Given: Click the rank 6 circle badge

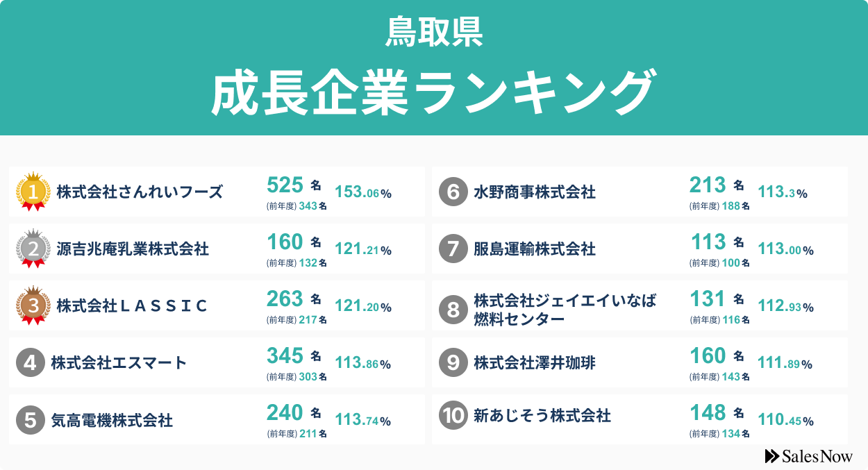Looking at the screenshot, I should coord(453,192).
